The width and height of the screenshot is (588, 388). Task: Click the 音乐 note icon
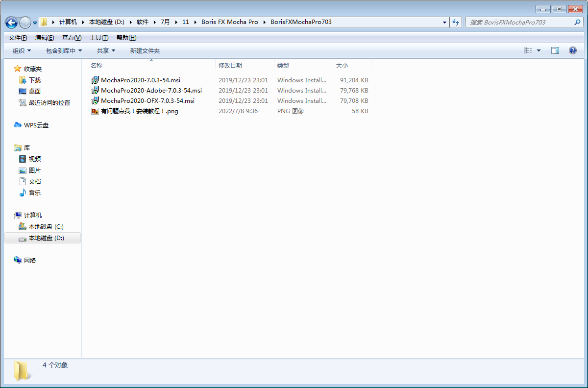tap(23, 193)
